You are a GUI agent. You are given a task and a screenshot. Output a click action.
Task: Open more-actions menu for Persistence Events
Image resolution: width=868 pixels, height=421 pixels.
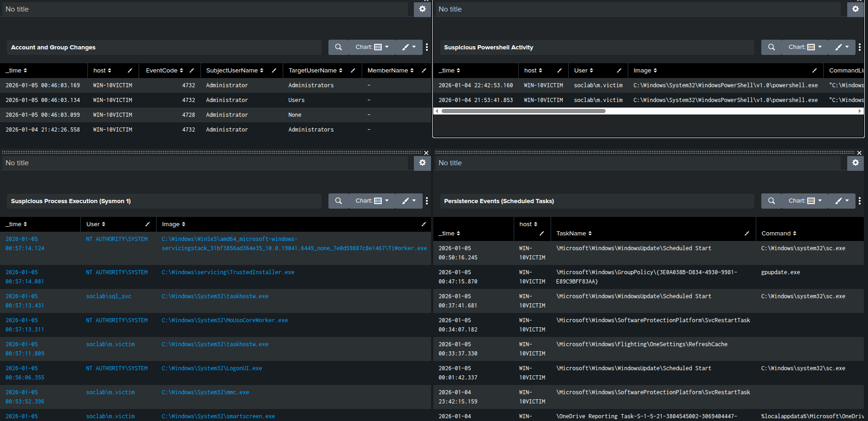[x=860, y=201]
